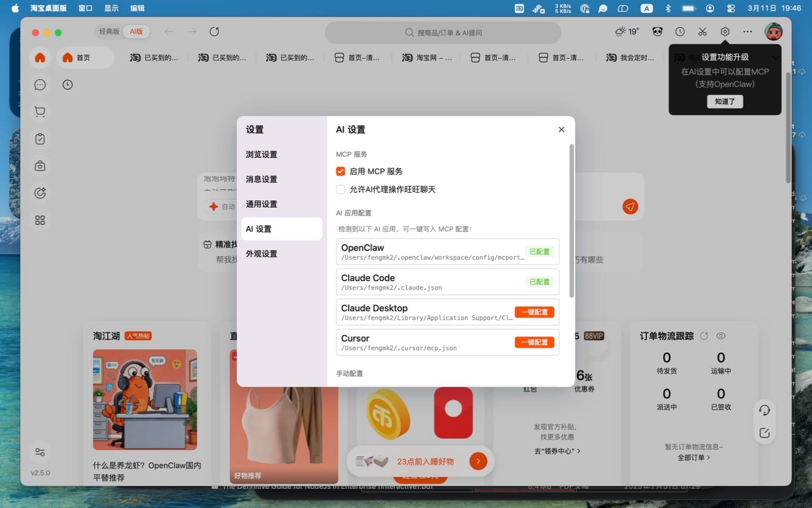
Task: Open the 淘江湖 lobster cartoon thumbnail
Action: point(145,400)
